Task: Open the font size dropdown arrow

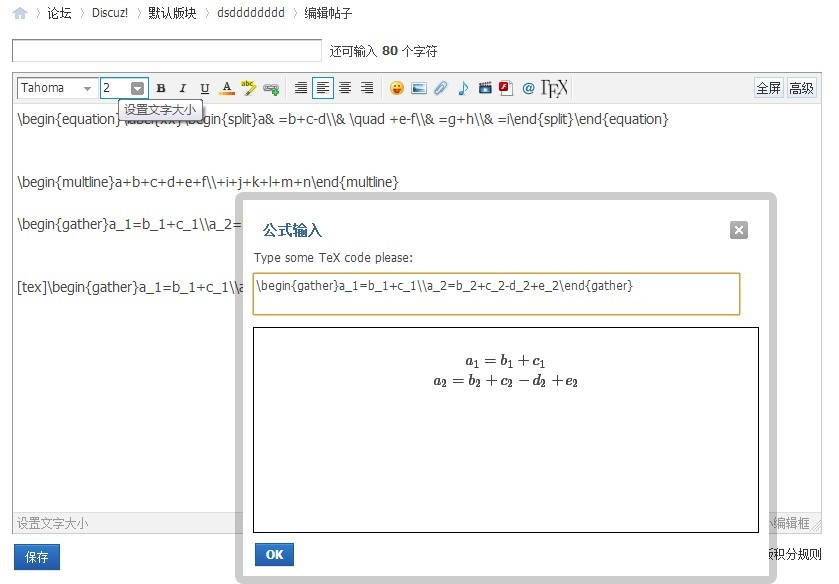Action: click(138, 88)
